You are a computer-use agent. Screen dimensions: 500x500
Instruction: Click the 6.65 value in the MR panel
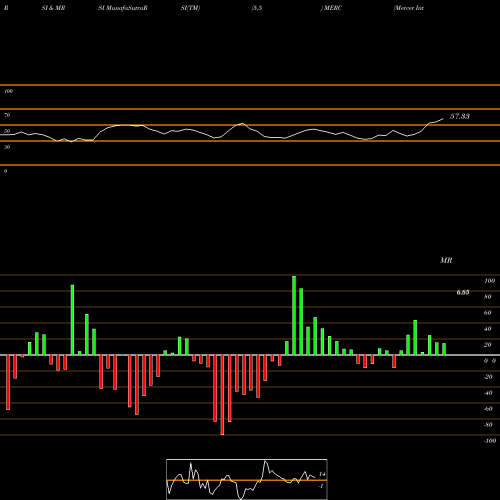(463, 292)
